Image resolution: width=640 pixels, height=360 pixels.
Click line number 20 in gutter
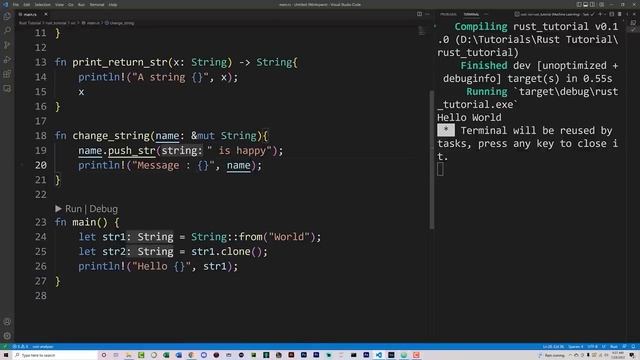40,165
